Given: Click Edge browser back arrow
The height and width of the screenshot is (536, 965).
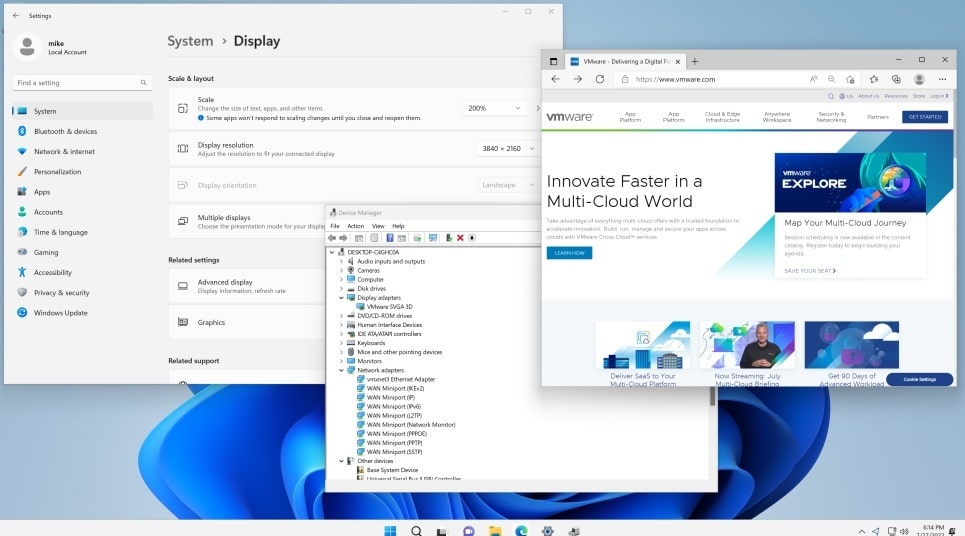Looking at the screenshot, I should point(555,79).
